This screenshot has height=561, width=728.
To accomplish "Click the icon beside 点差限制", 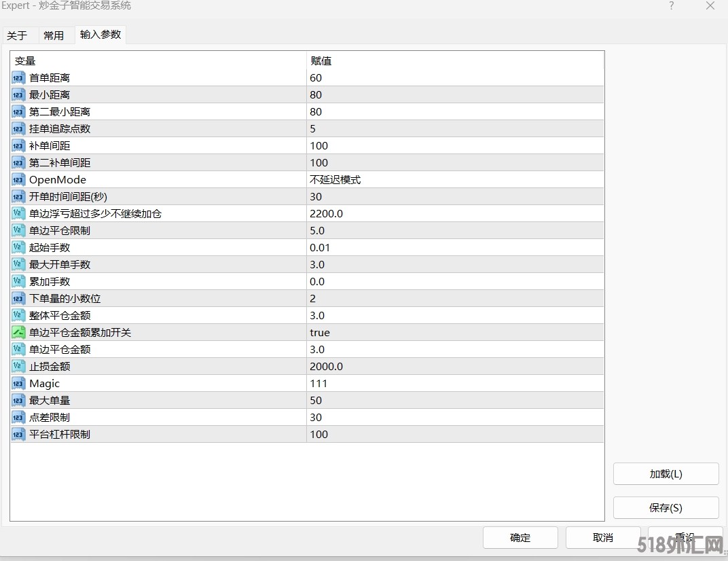I will (x=18, y=418).
